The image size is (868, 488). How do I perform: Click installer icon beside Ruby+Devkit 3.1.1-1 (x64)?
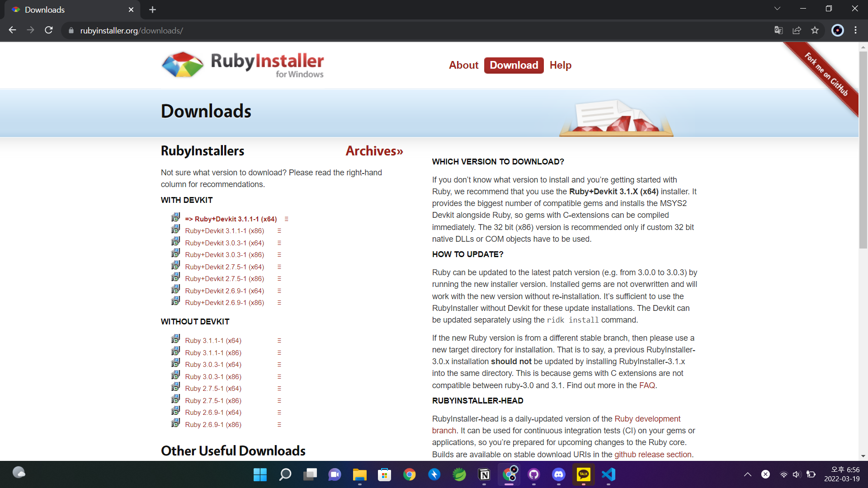click(175, 218)
